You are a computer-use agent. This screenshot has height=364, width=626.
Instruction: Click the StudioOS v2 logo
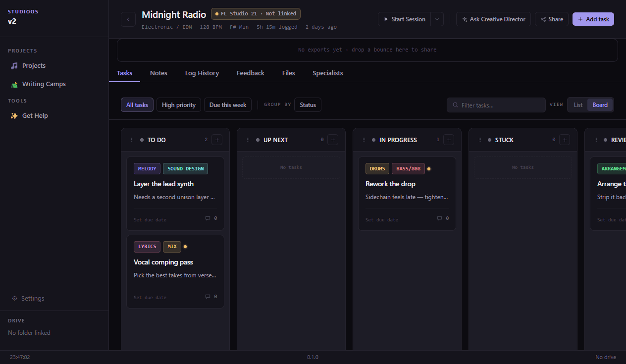coord(23,17)
